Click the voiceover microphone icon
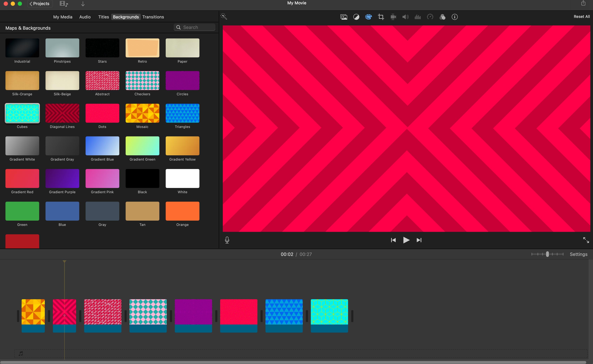 227,240
